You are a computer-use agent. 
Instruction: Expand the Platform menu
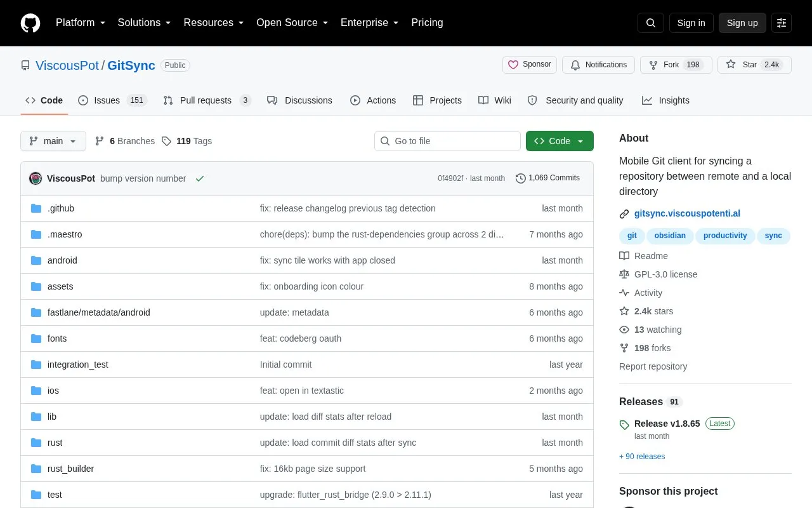pos(81,23)
